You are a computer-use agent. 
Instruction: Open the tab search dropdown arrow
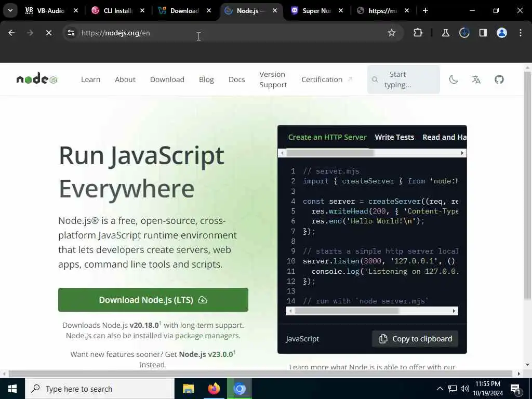tap(10, 10)
